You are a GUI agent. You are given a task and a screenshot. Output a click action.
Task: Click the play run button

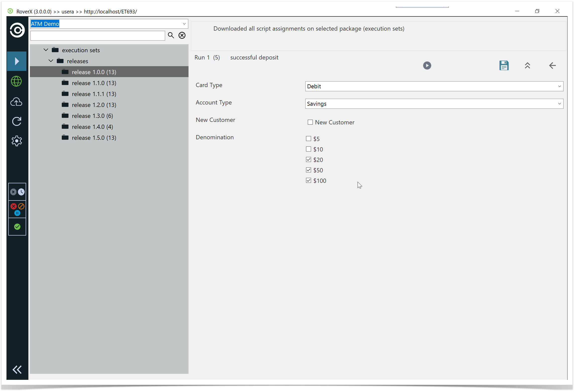(427, 65)
